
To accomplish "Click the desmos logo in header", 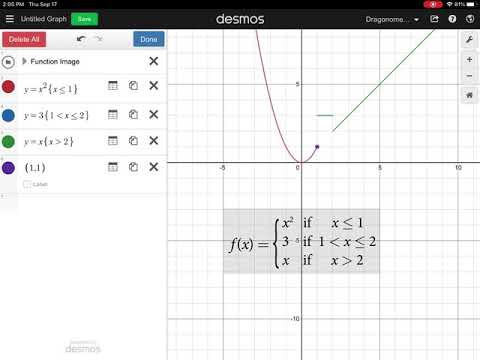I will click(240, 19).
